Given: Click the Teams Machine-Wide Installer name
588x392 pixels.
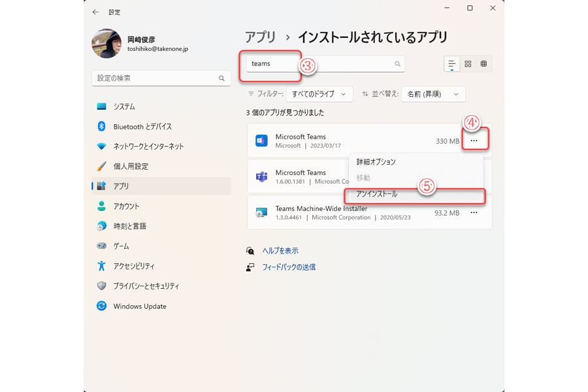Looking at the screenshot, I should 321,208.
